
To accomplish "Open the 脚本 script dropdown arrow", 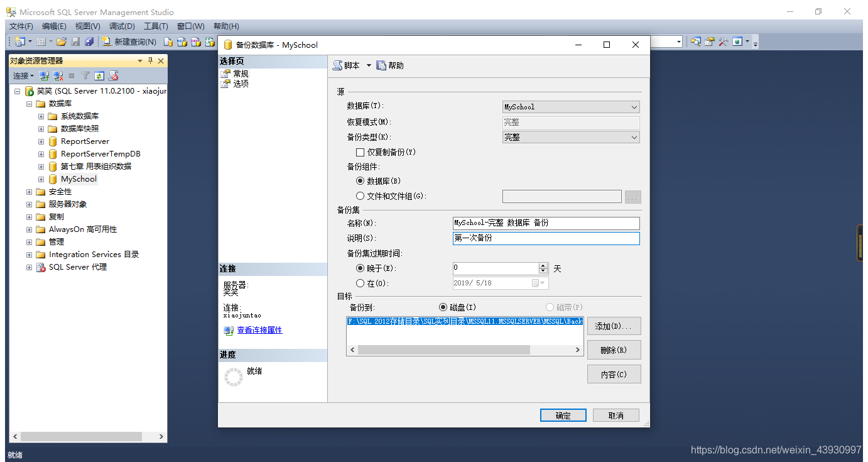I will click(369, 65).
